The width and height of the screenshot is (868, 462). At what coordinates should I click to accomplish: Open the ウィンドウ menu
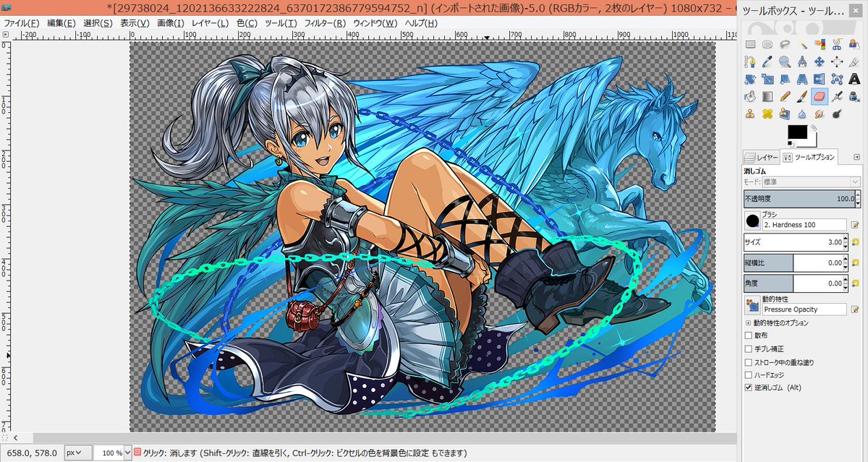tap(375, 23)
